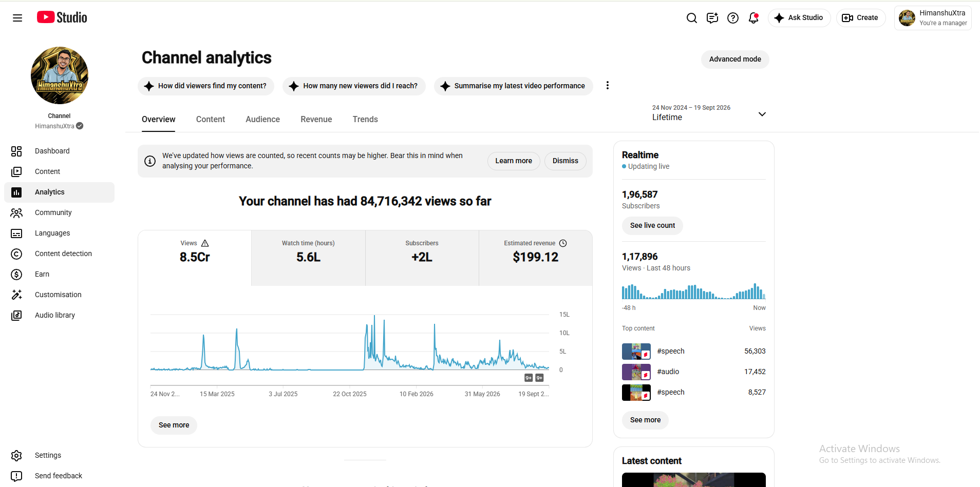This screenshot has width=980, height=487.
Task: Expand the Lifetime date range dropdown
Action: pyautogui.click(x=709, y=114)
